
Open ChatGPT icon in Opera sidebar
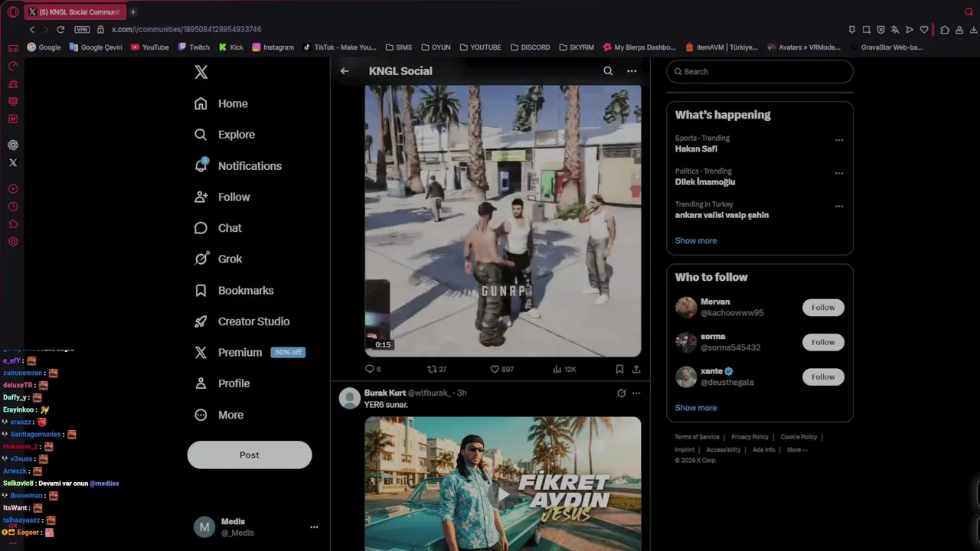[x=13, y=145]
